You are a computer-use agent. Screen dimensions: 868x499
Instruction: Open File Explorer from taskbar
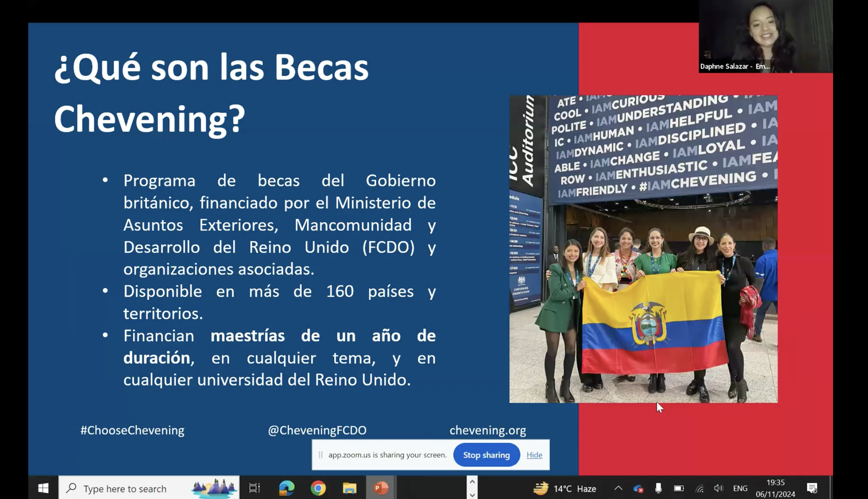point(349,488)
